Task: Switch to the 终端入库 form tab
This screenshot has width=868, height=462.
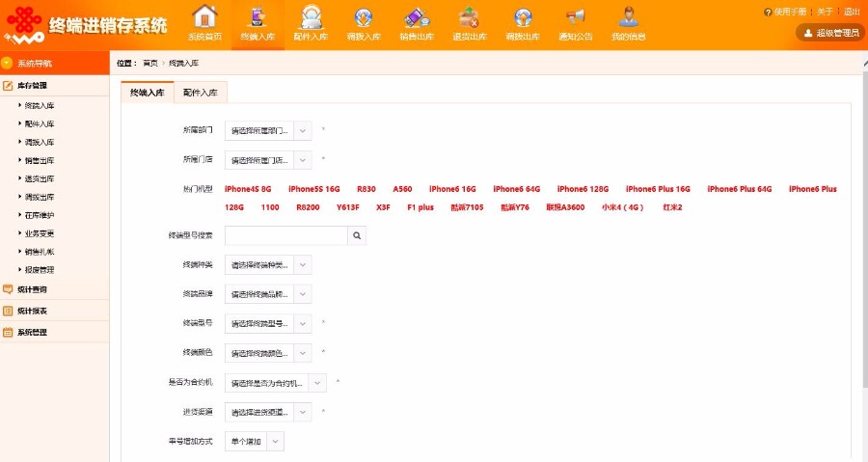Action: tap(148, 93)
